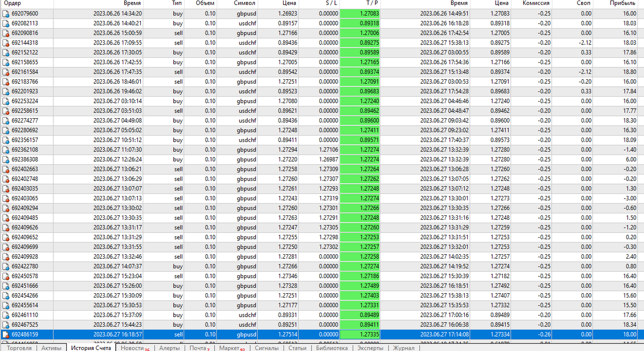Go to the Маркет tab

coord(232,348)
